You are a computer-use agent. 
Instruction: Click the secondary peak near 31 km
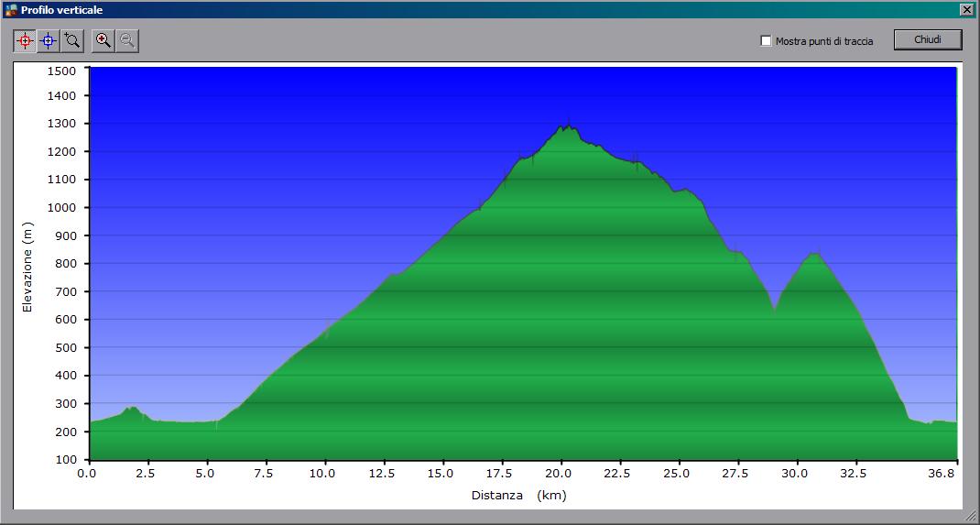click(813, 254)
